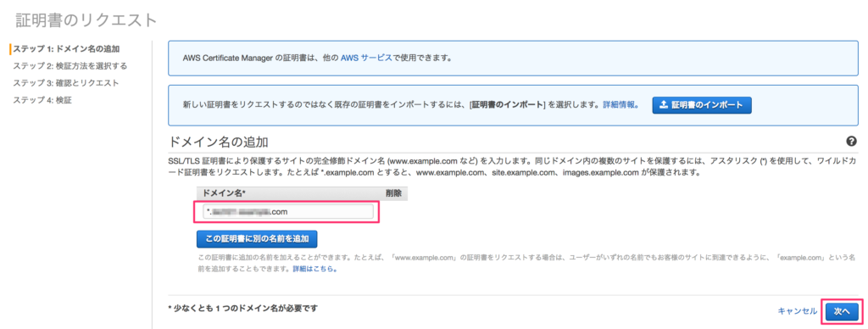Click the required domain name notice text

(242, 308)
